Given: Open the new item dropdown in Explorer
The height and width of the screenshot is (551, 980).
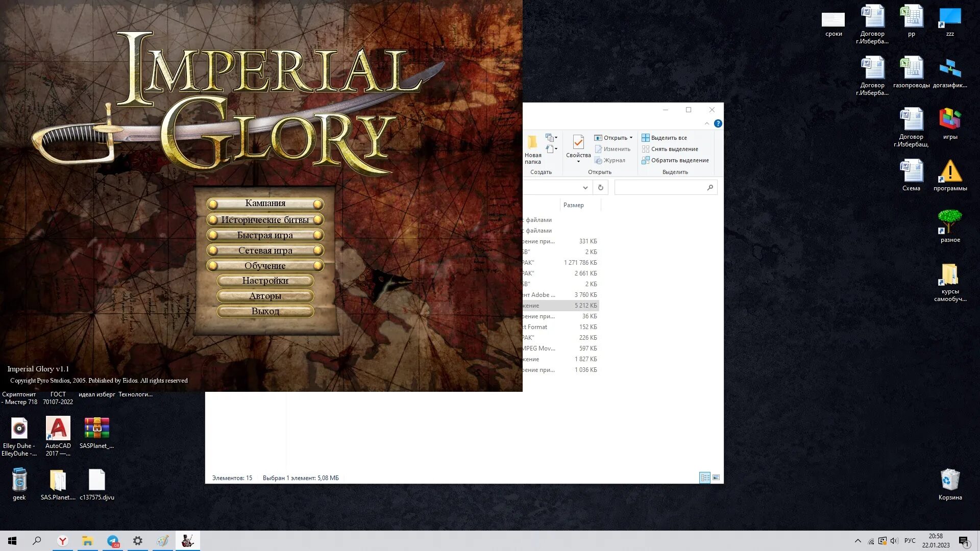Looking at the screenshot, I should coord(551,138).
